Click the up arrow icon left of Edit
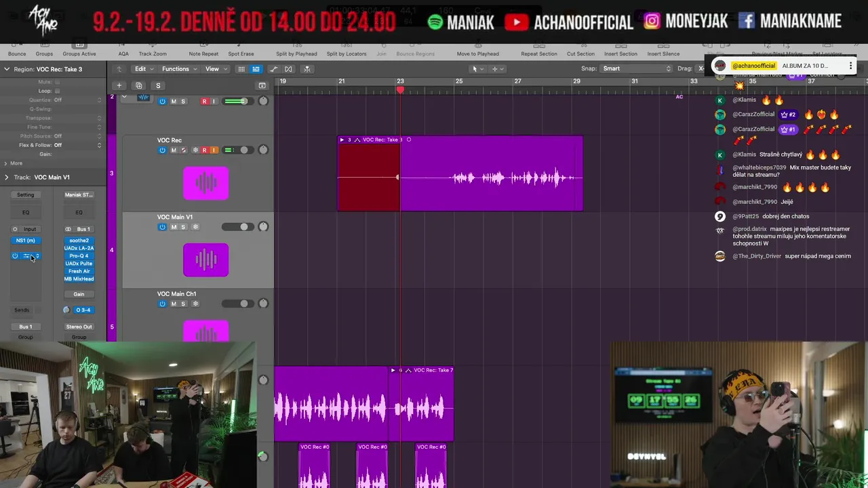Screen dimensions: 868x488 [x=119, y=68]
